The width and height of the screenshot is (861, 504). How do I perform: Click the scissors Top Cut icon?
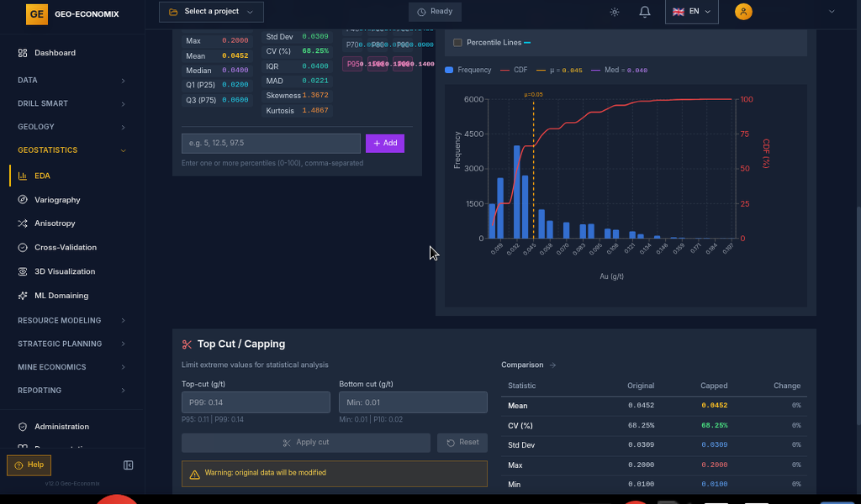(187, 344)
